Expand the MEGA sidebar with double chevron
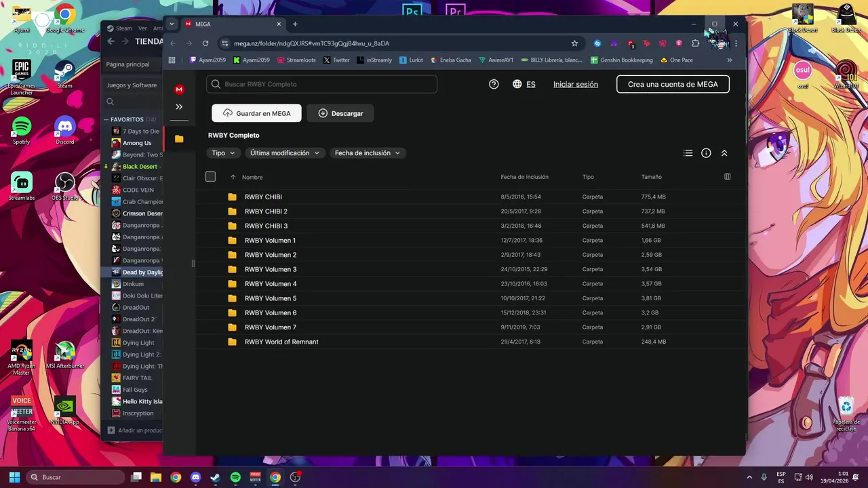 pos(179,106)
